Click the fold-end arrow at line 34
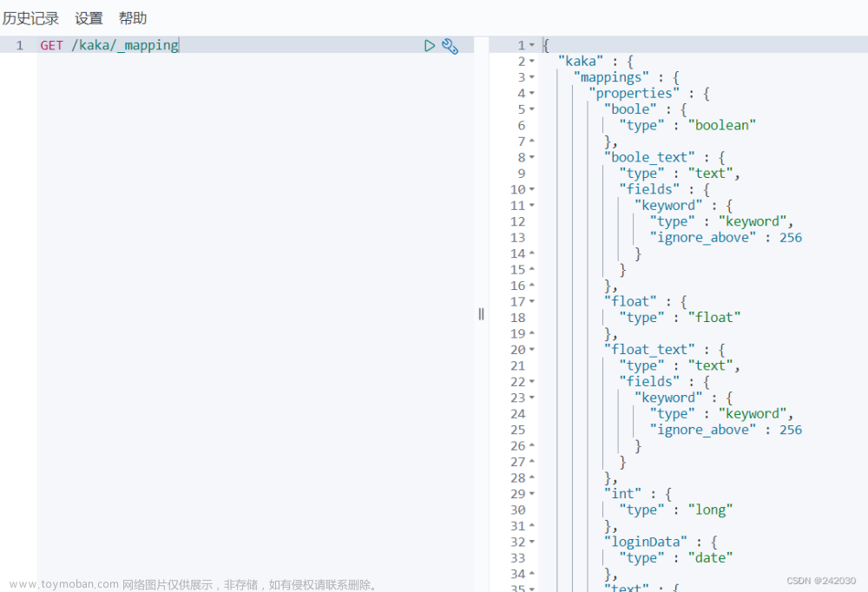 (532, 574)
